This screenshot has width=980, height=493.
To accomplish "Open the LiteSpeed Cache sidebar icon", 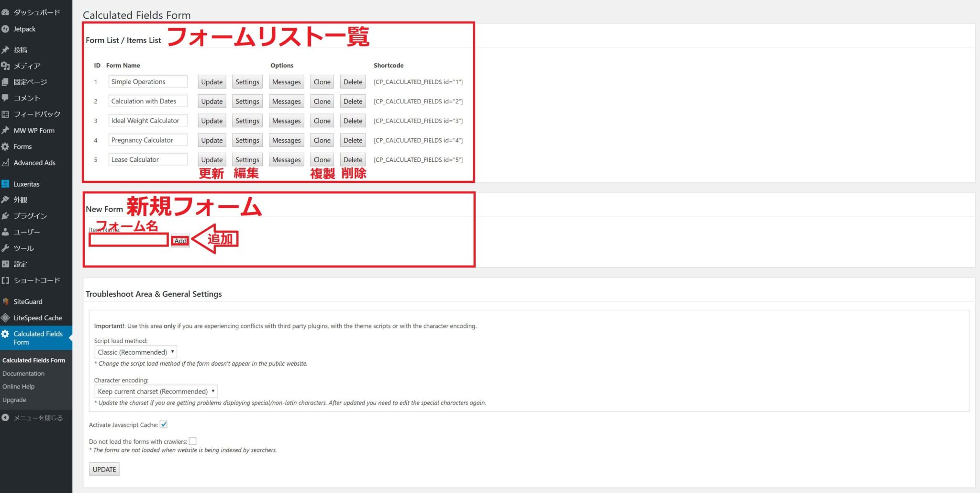I will click(6, 317).
